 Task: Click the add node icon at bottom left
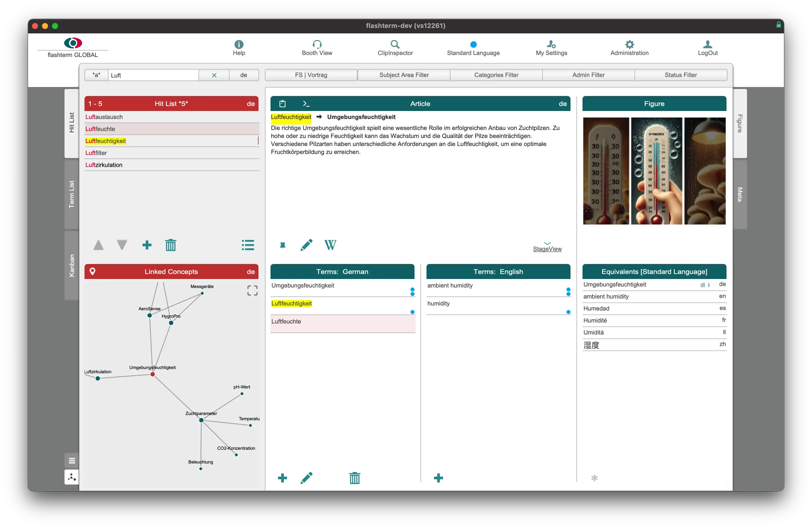coord(71,477)
